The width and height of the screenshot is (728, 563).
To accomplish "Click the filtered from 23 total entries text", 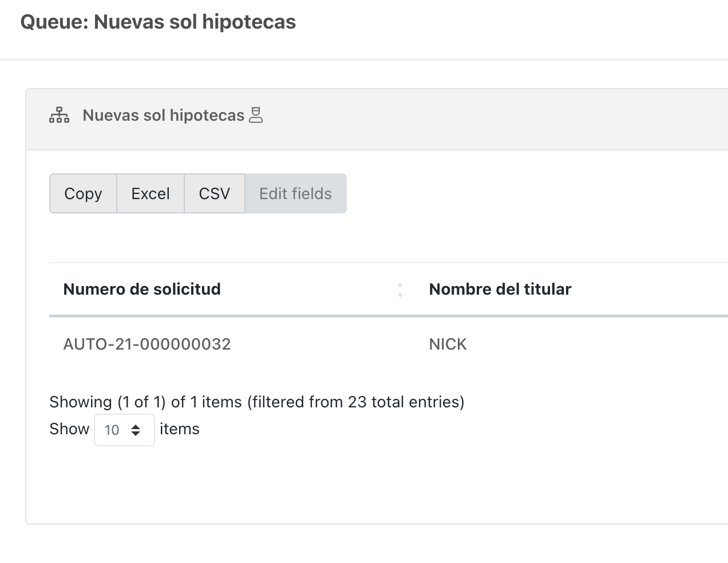I will point(356,402).
